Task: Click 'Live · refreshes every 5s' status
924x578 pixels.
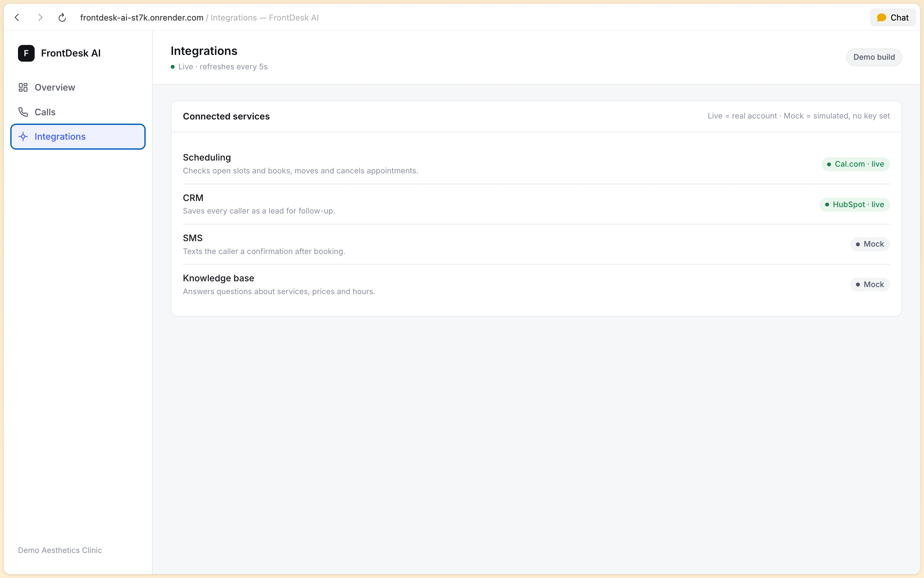Action: [219, 67]
